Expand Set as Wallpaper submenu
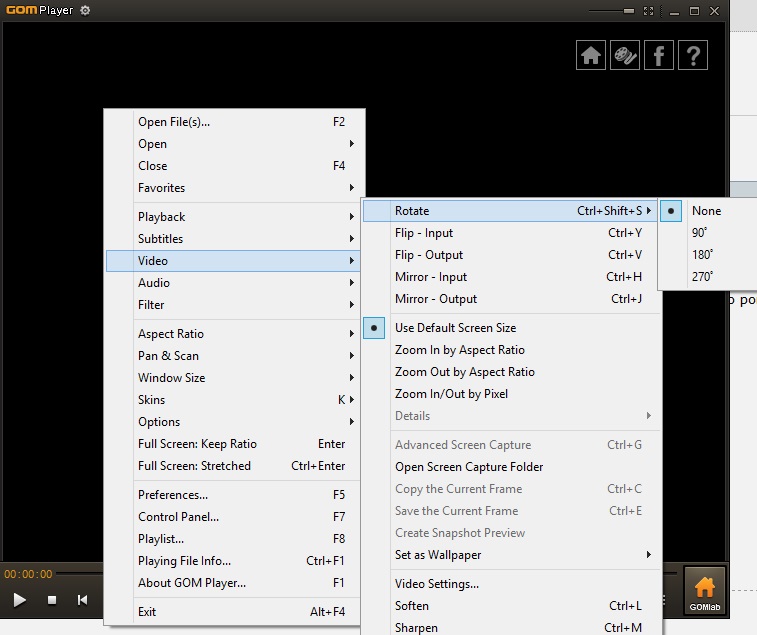Screen dimensions: 757x635 [x=511, y=555]
